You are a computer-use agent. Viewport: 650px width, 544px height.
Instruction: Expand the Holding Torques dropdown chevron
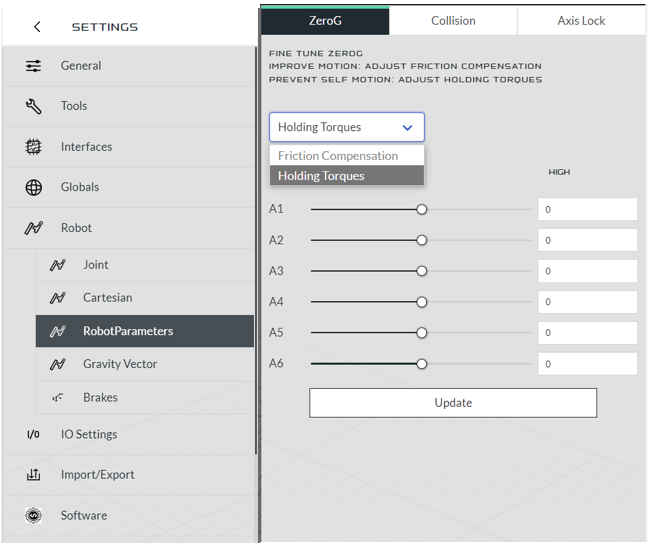coord(407,128)
